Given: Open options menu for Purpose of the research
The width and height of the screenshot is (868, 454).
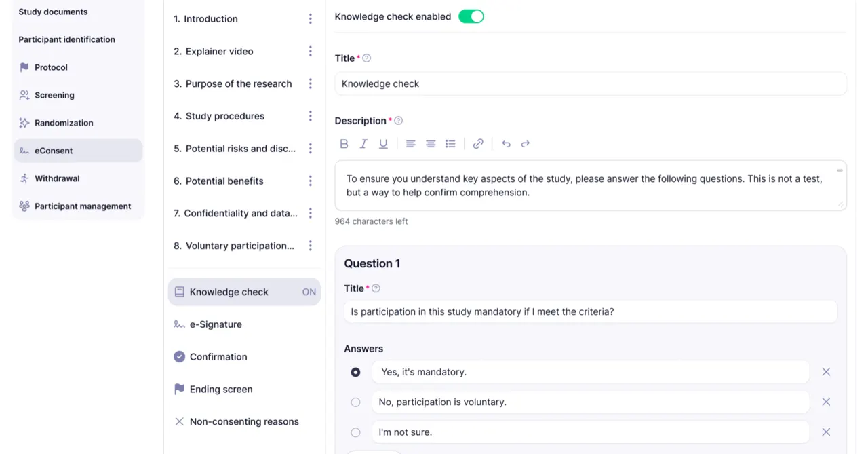Looking at the screenshot, I should click(x=311, y=83).
